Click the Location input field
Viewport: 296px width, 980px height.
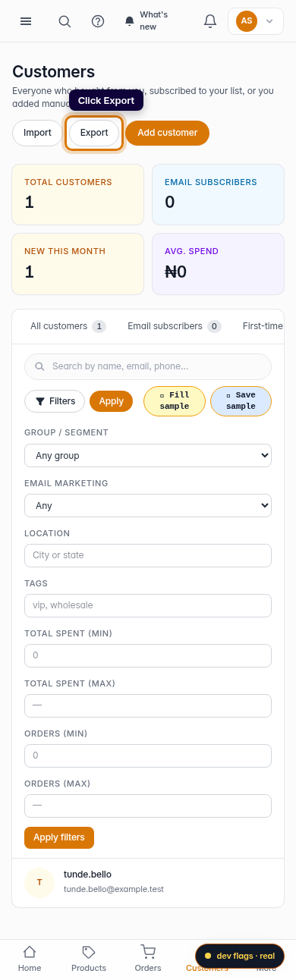pos(148,555)
